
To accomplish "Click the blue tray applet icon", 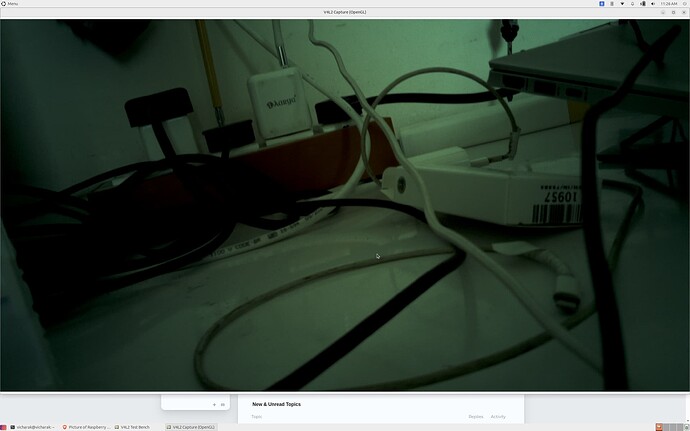I will pyautogui.click(x=602, y=4).
